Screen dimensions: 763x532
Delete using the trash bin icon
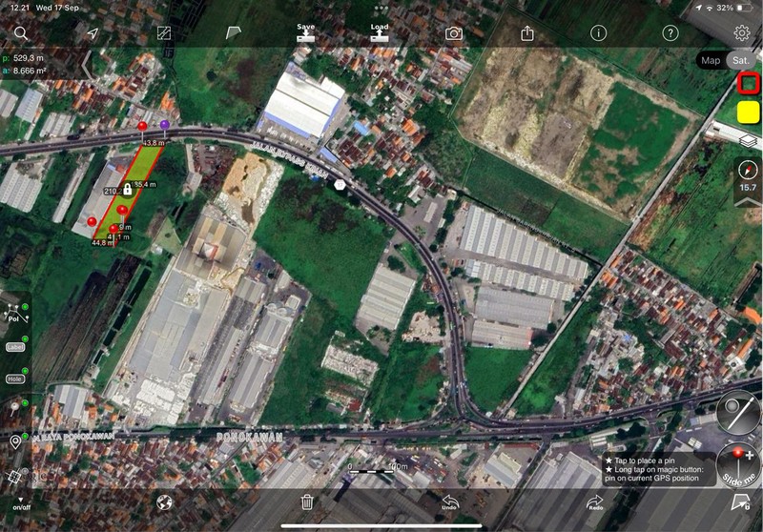coord(307,501)
